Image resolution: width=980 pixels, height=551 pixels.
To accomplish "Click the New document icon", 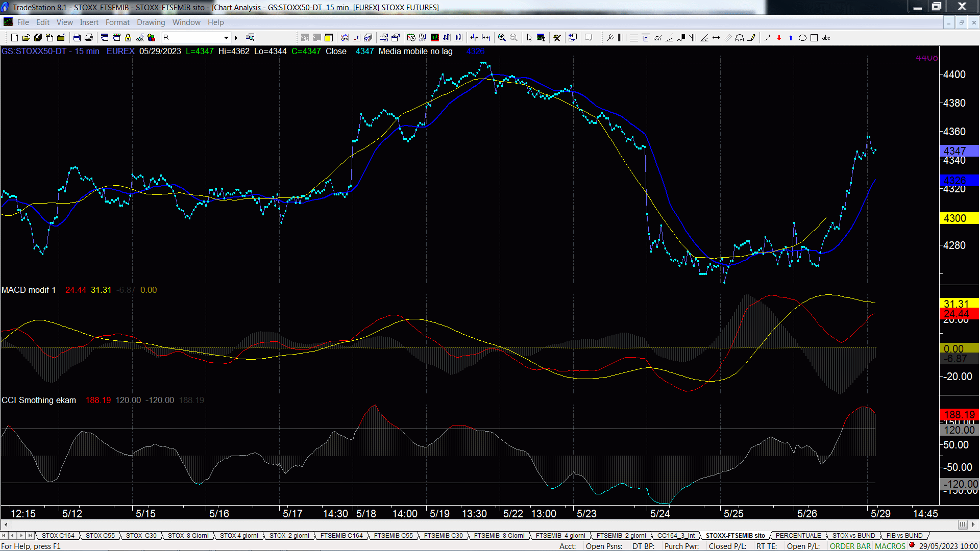I will click(x=14, y=38).
